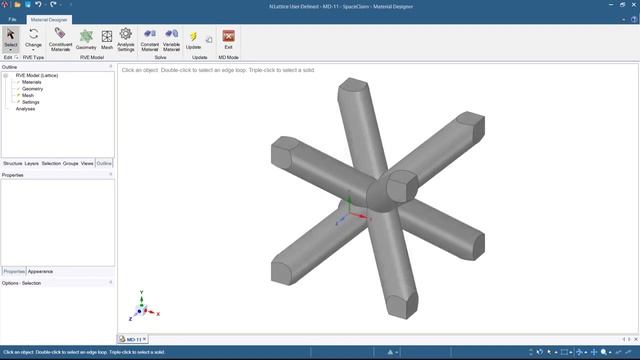The image size is (640, 360).
Task: Click status bar box selection icon
Action: pyautogui.click(x=564, y=352)
